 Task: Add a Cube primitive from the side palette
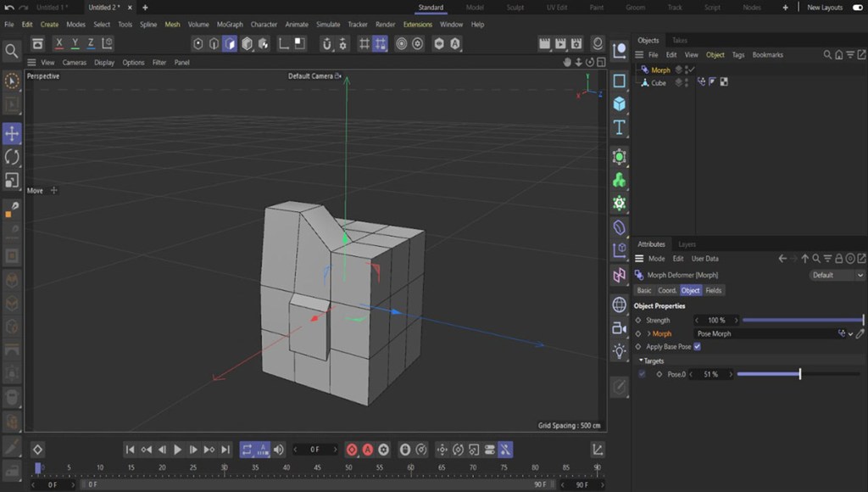620,103
